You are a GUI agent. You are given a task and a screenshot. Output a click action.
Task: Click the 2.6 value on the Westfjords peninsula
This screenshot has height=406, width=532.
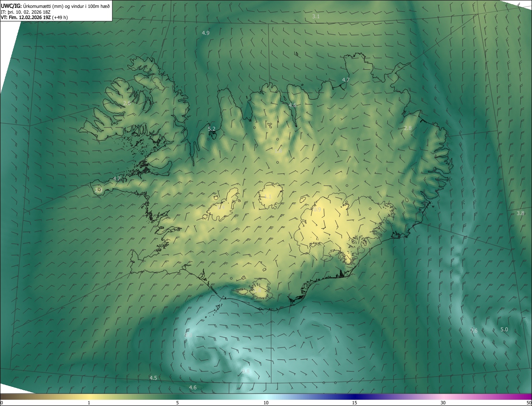(x=127, y=103)
